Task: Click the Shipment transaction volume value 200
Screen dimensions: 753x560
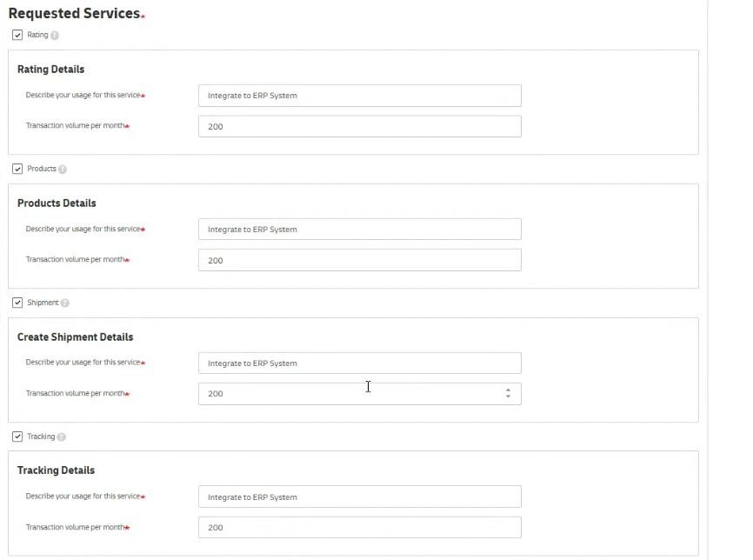Action: 216,394
